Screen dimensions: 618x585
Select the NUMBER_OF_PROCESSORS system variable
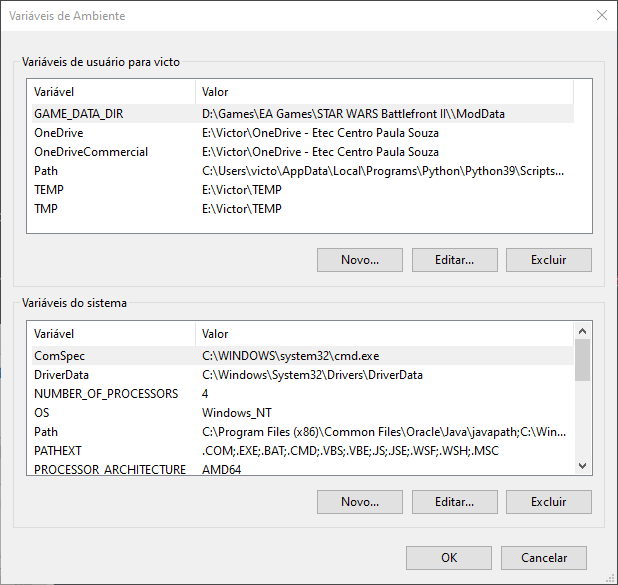[x=106, y=394]
